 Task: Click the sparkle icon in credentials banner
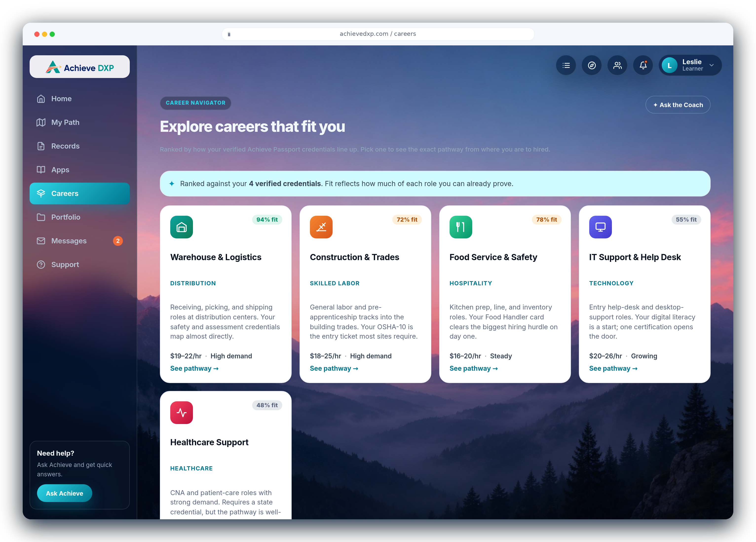[172, 183]
